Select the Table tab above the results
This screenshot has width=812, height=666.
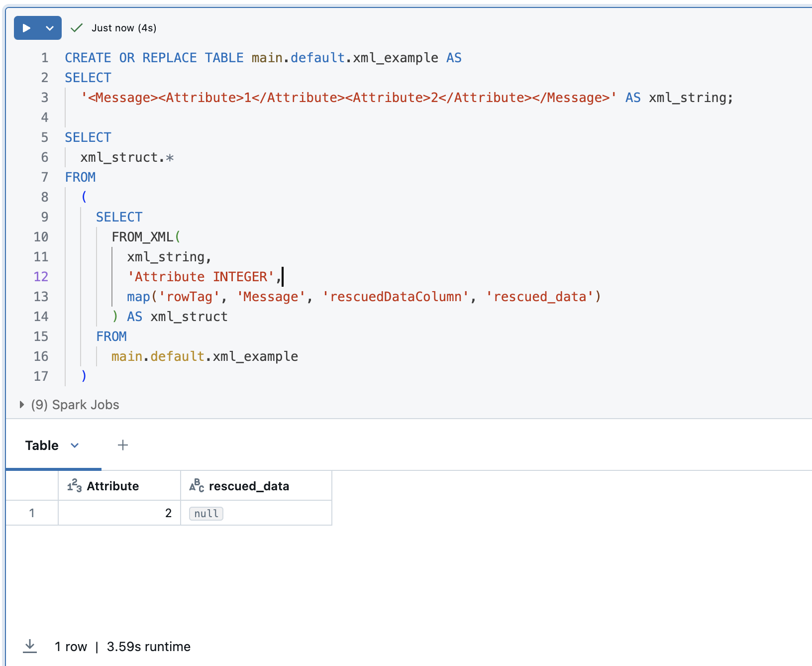tap(41, 445)
